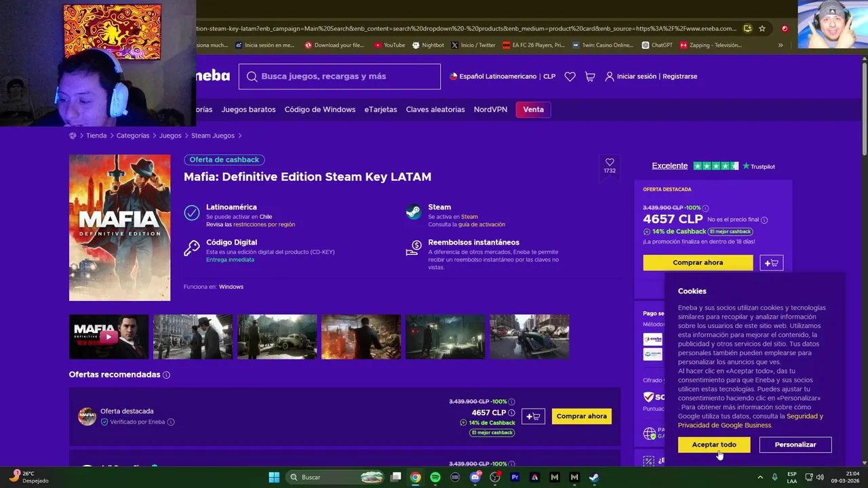Image resolution: width=868 pixels, height=488 pixels.
Task: Open Windows Start menu
Action: coord(274,477)
